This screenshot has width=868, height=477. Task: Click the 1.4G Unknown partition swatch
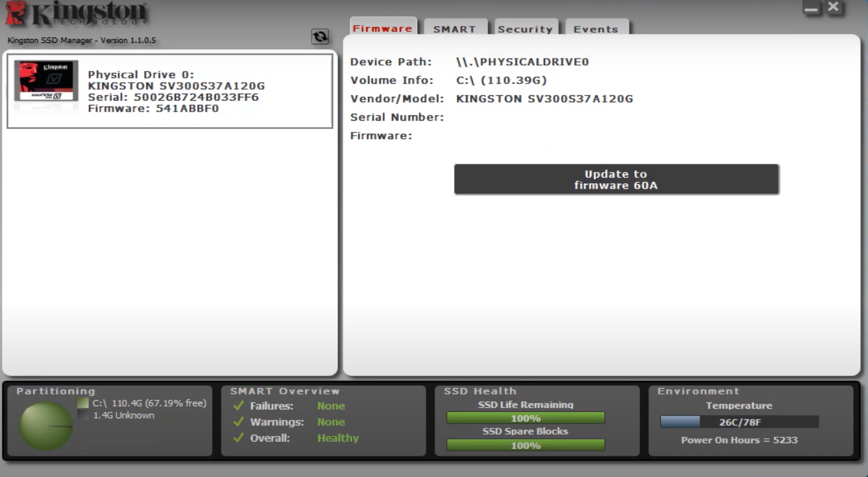coord(83,416)
